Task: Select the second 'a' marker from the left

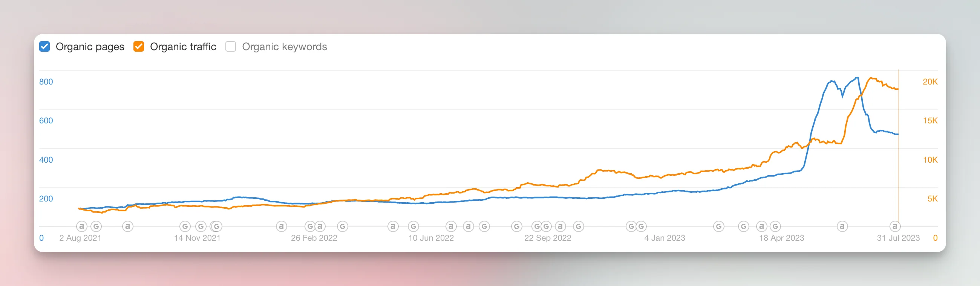Action: click(x=128, y=226)
